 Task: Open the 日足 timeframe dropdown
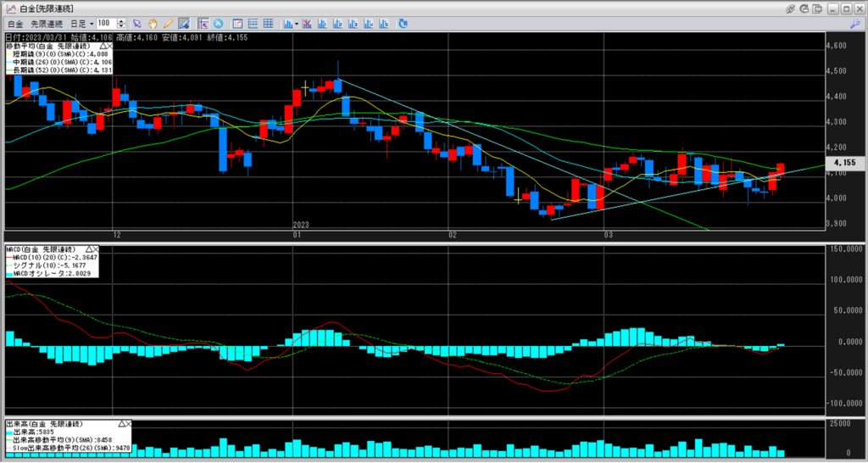tap(82, 23)
